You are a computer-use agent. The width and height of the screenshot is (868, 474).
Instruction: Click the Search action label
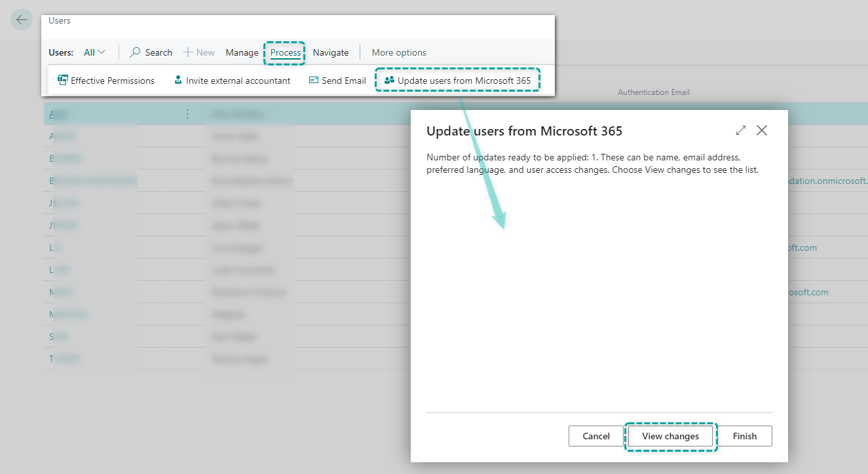(159, 52)
